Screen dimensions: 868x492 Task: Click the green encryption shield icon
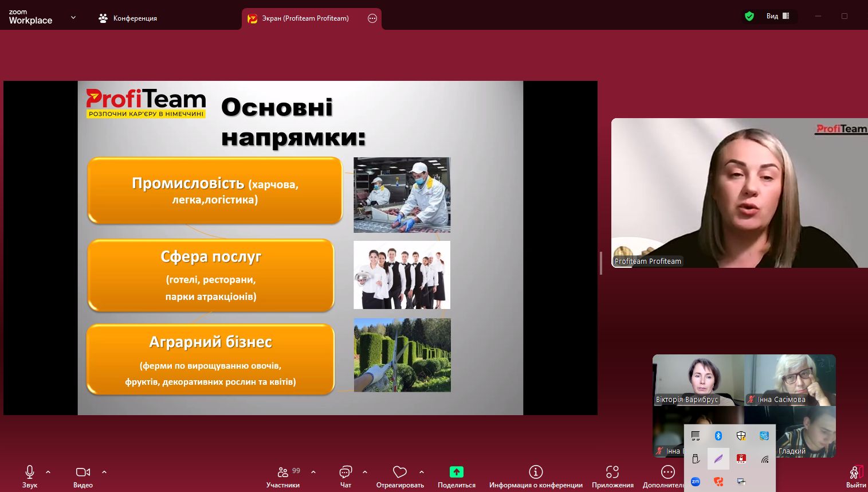pyautogui.click(x=749, y=16)
